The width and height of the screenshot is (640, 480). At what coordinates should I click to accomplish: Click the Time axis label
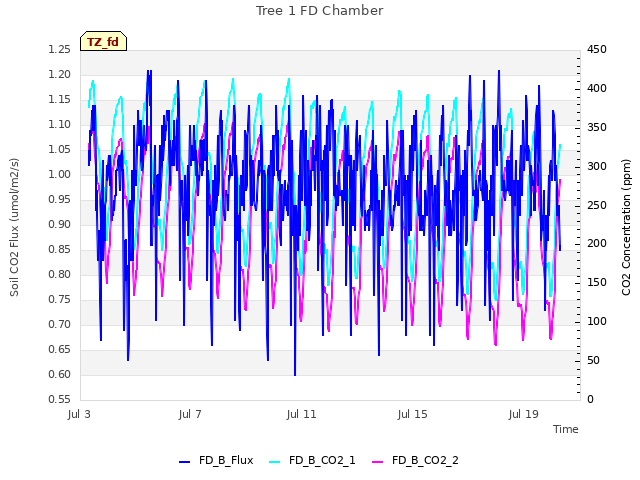566,429
